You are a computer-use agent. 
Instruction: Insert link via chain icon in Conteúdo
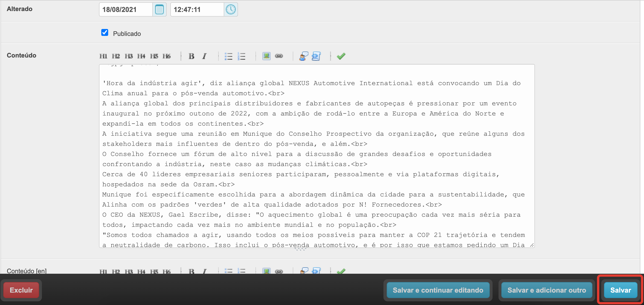point(279,56)
